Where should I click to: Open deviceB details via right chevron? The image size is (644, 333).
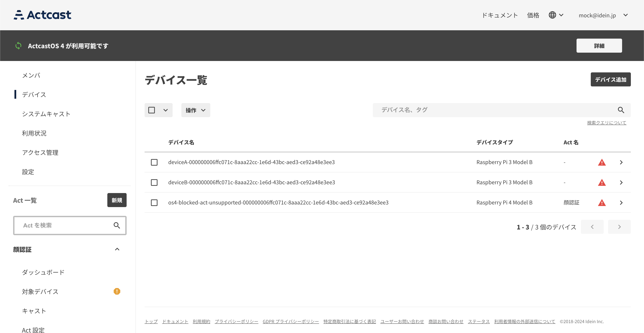click(621, 182)
